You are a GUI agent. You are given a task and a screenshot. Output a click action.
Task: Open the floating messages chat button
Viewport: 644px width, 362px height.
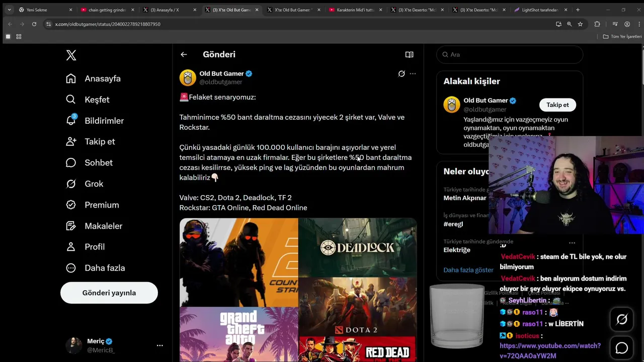[x=622, y=347]
